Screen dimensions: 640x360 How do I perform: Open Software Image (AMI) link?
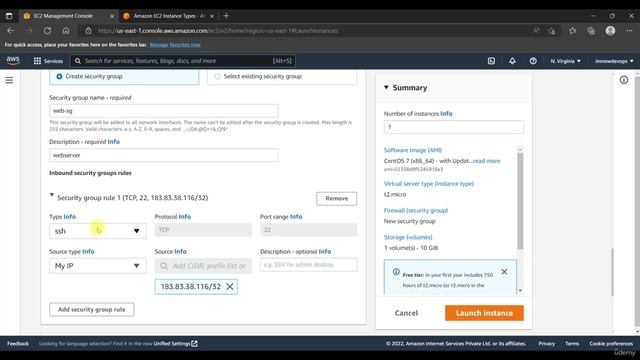click(x=413, y=150)
